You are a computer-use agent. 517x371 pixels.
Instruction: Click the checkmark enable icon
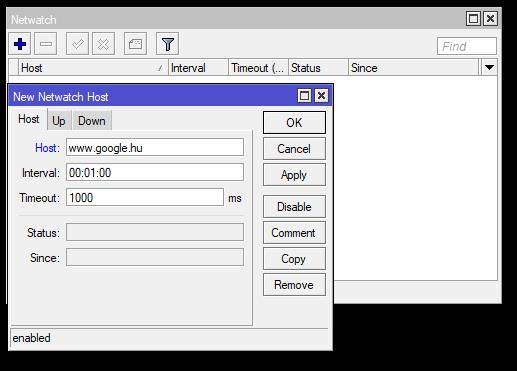(x=77, y=44)
